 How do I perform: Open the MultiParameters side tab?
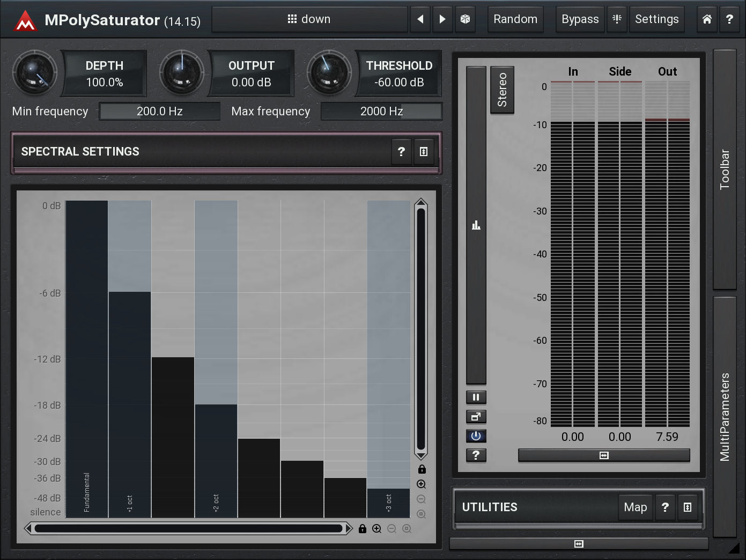click(725, 417)
